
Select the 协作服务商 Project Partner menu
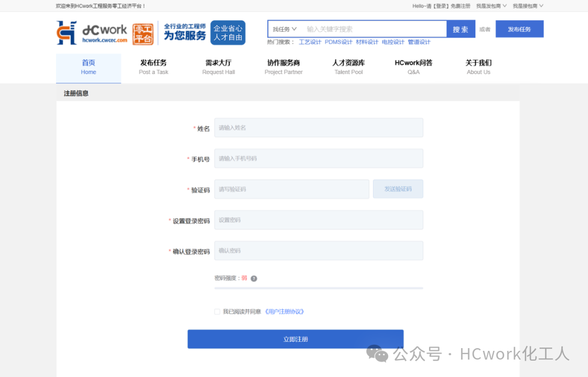[283, 68]
